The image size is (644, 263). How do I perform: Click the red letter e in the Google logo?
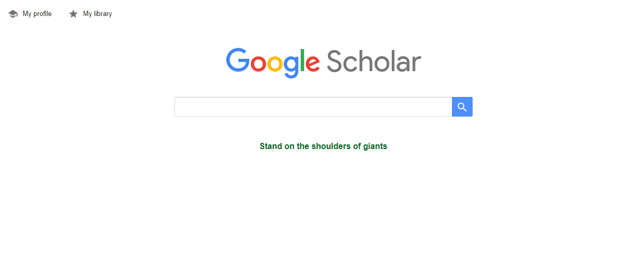(313, 63)
